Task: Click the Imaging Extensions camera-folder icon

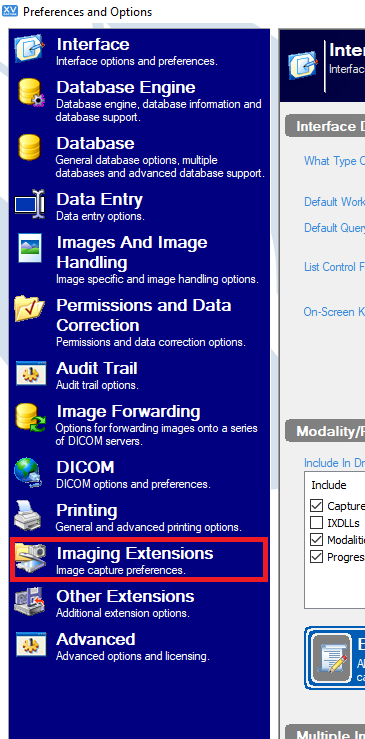Action: coord(30,559)
